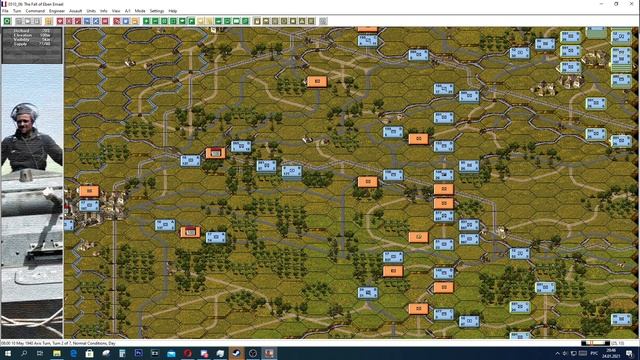The height and width of the screenshot is (360, 640).
Task: Open File Explorer from taskbar
Action: coord(57,353)
